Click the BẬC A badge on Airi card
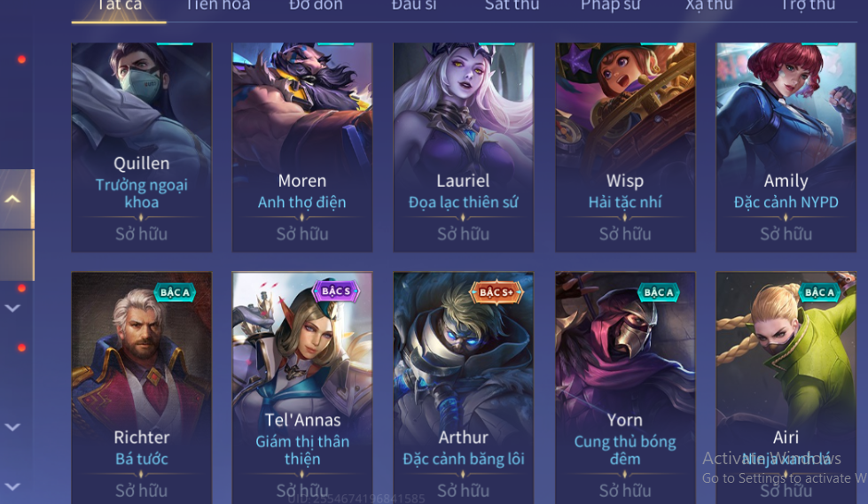This screenshot has height=504, width=868. point(819,292)
